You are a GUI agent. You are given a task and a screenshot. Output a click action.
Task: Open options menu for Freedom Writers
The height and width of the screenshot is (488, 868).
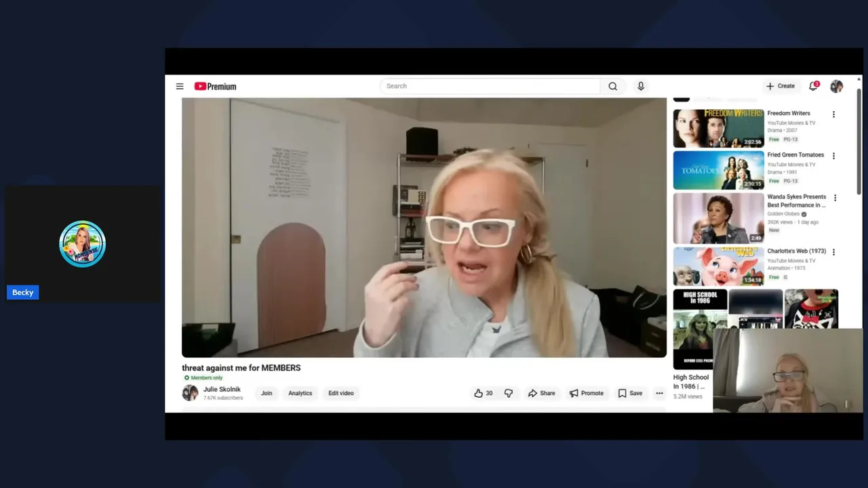click(x=833, y=115)
